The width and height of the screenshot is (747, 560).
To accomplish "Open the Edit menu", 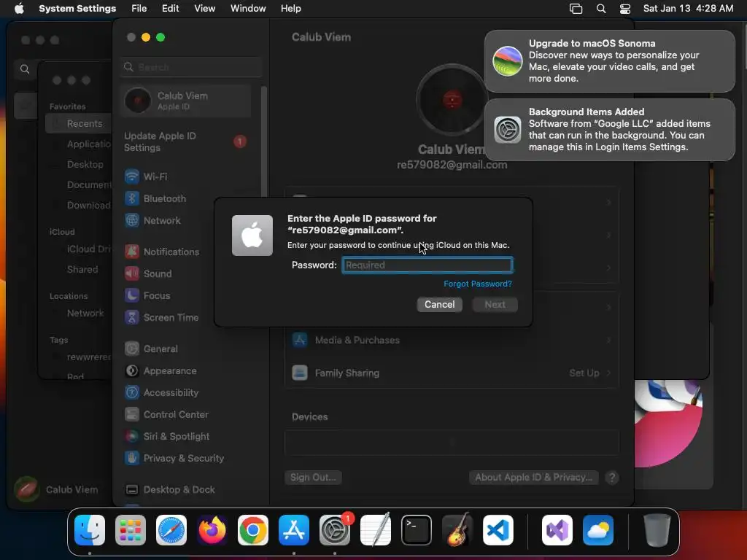I will (170, 8).
